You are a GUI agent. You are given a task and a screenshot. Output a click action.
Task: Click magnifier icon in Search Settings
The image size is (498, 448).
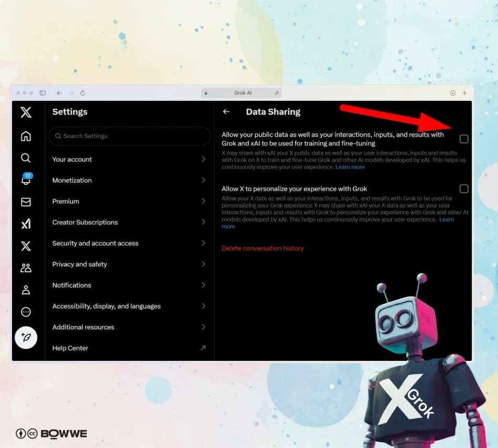(x=58, y=136)
